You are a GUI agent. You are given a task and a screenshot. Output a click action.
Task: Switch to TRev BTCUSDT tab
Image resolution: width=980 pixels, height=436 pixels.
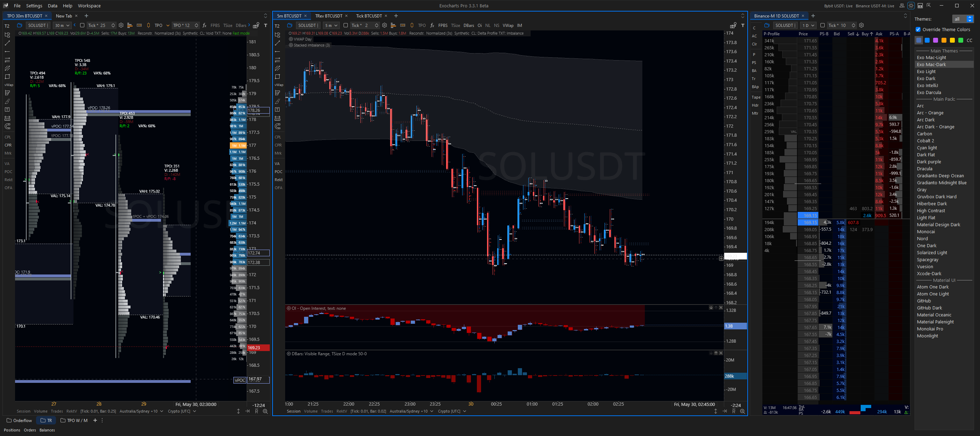pyautogui.click(x=329, y=16)
